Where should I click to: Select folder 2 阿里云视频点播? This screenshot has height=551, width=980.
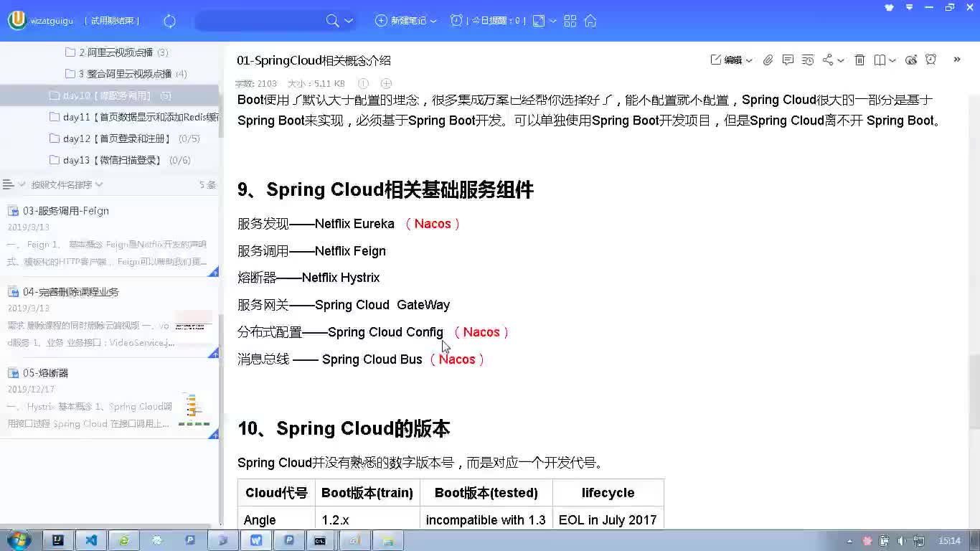(117, 52)
